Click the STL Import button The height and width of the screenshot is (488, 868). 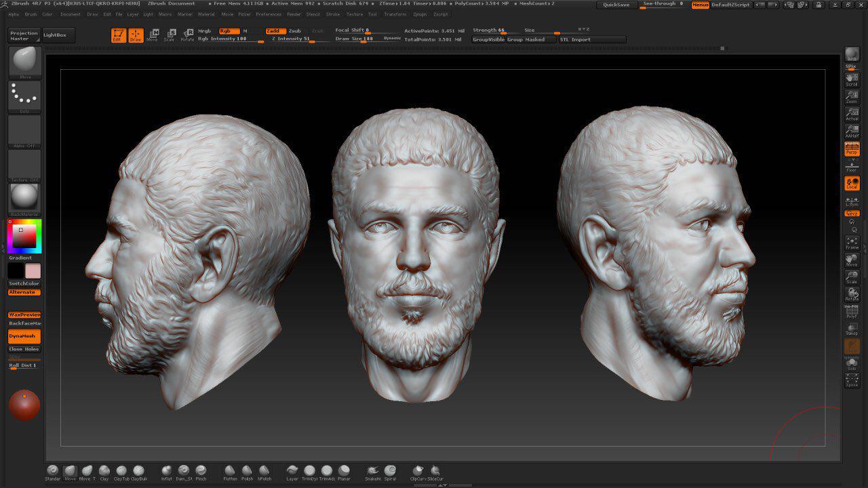click(592, 39)
